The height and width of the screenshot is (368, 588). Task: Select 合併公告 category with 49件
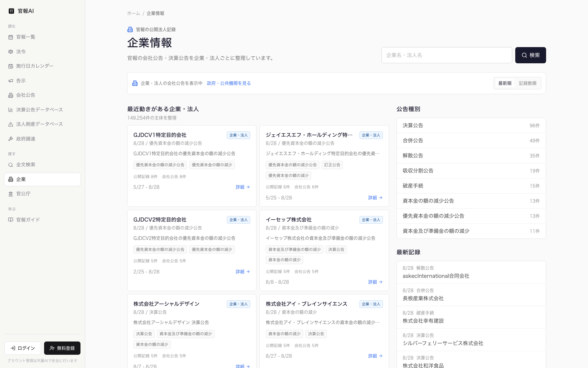(x=471, y=141)
